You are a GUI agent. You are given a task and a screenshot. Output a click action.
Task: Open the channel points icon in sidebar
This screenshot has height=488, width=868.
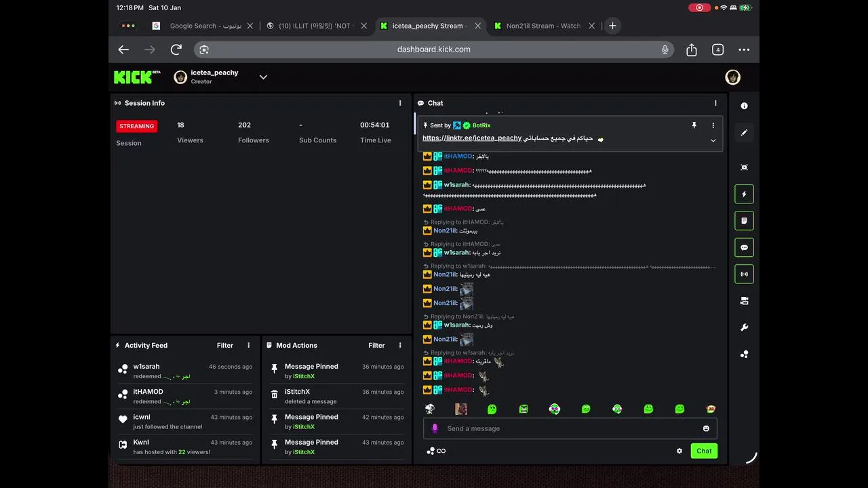(744, 354)
